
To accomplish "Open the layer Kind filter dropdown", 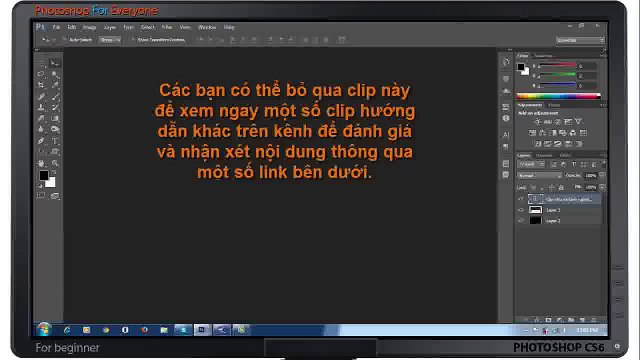I will (531, 164).
